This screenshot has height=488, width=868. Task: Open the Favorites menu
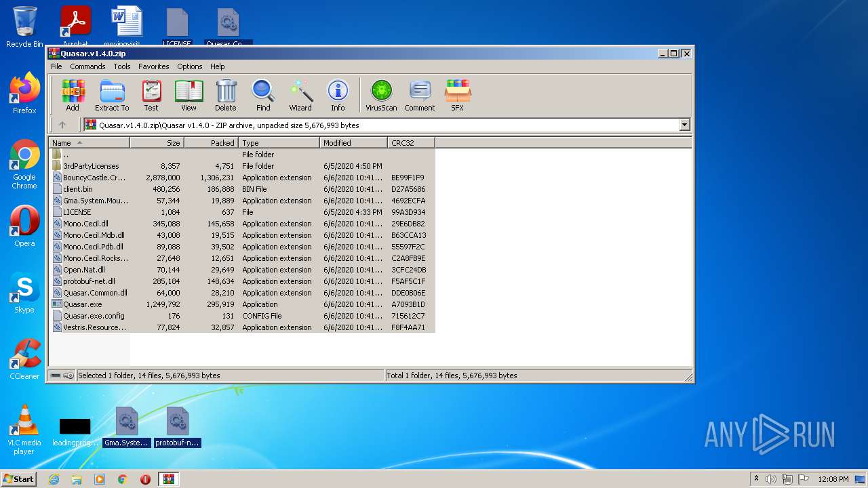(154, 66)
